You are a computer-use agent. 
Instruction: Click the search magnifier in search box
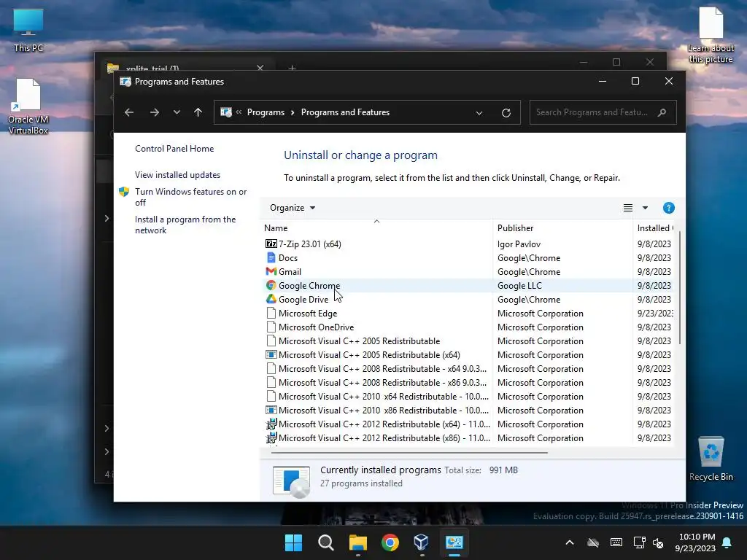[x=662, y=112]
